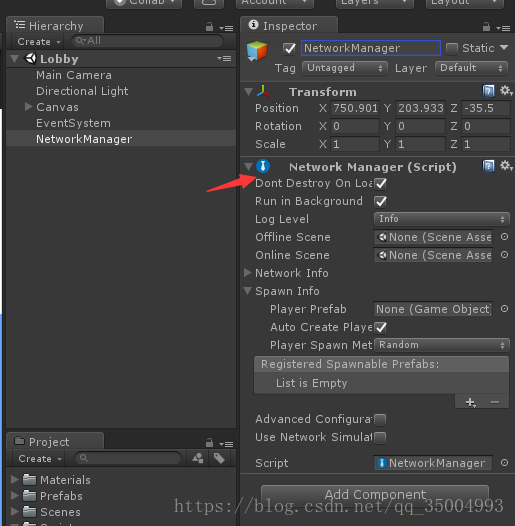Collapse the Transform component
The width and height of the screenshot is (515, 526).
(248, 92)
